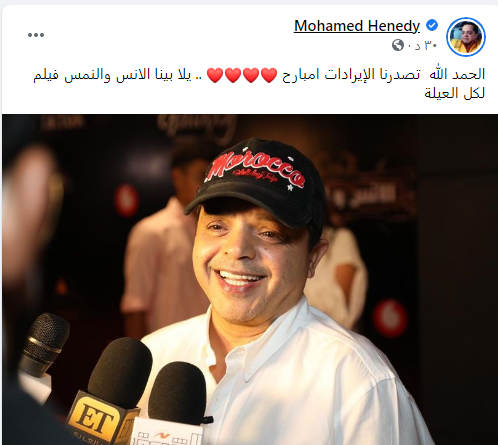Click the Arabic post caption text
498x445 pixels.
(259, 84)
